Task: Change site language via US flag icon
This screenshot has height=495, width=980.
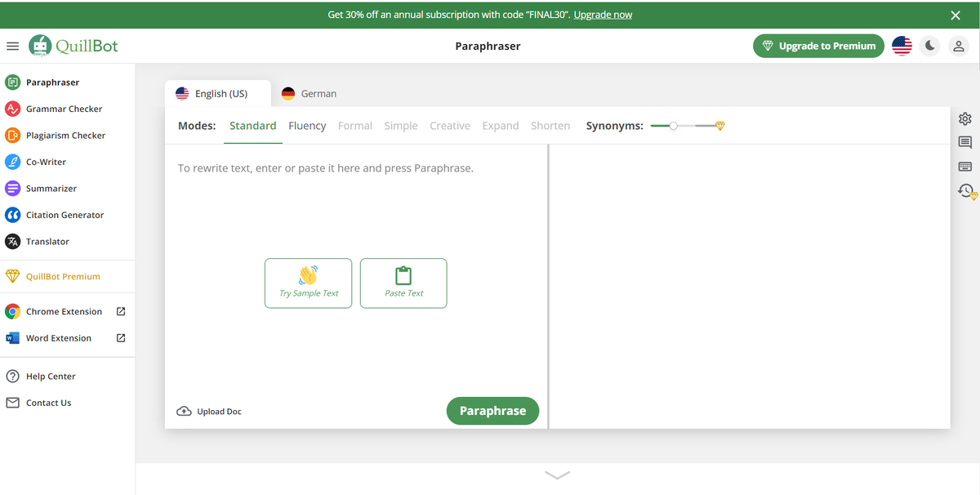Action: pyautogui.click(x=902, y=46)
